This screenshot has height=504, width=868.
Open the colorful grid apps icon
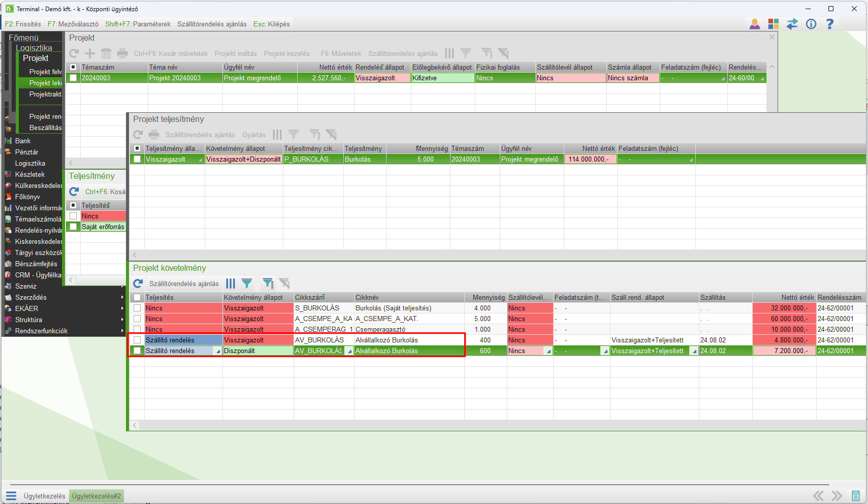click(774, 24)
